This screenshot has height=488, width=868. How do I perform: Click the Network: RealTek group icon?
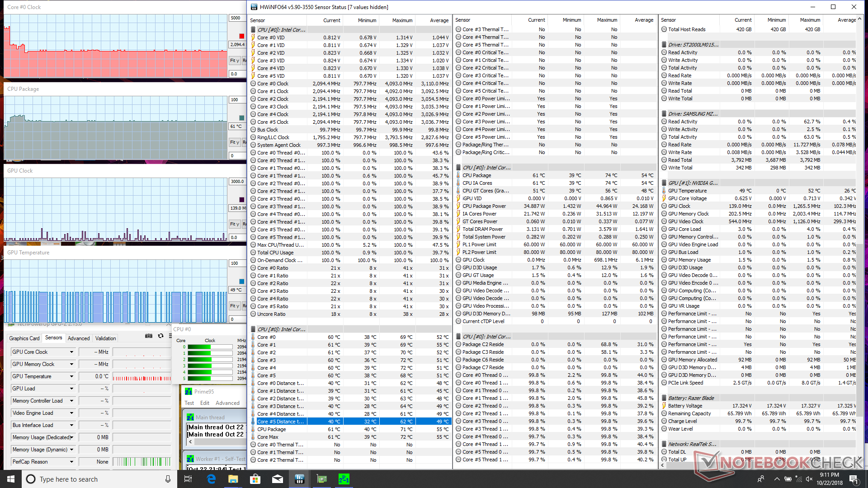(664, 444)
